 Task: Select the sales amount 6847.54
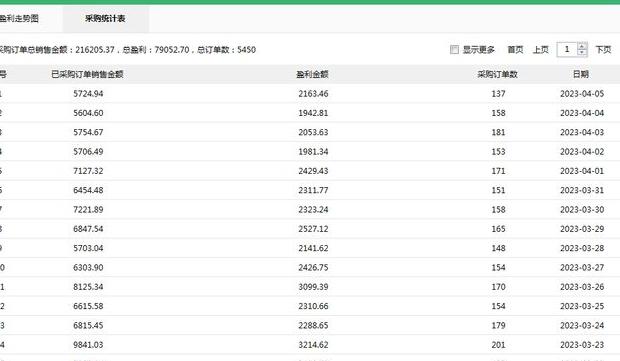point(88,229)
